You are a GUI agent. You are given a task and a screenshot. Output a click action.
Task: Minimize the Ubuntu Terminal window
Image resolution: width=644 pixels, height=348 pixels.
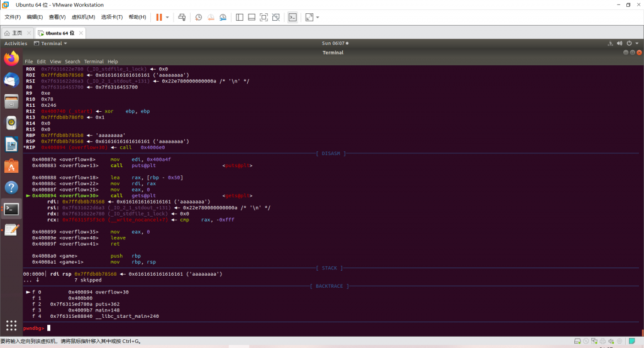(626, 53)
